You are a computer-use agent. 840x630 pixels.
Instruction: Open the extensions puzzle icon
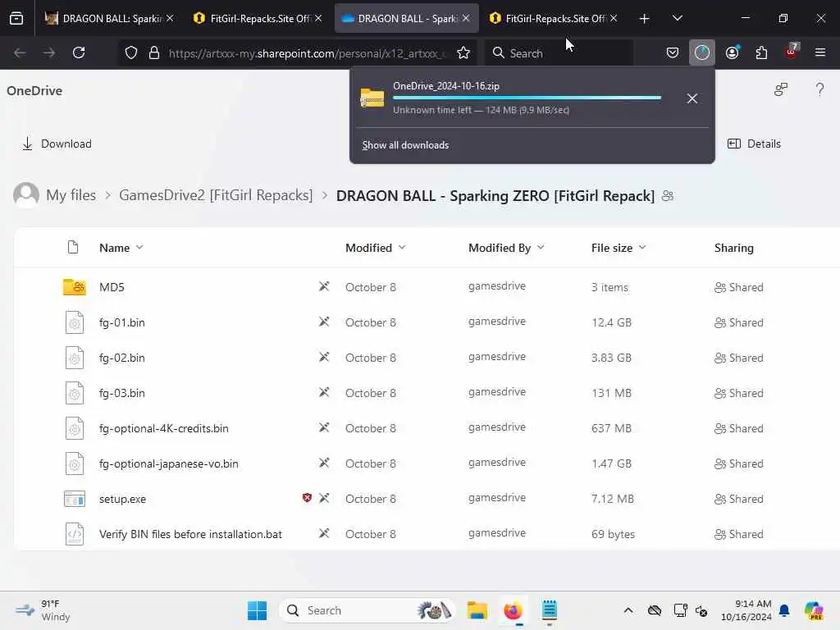pos(761,52)
